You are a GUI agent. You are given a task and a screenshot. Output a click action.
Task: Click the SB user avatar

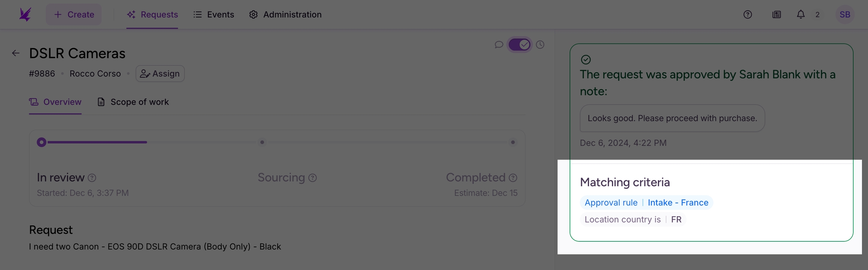845,14
